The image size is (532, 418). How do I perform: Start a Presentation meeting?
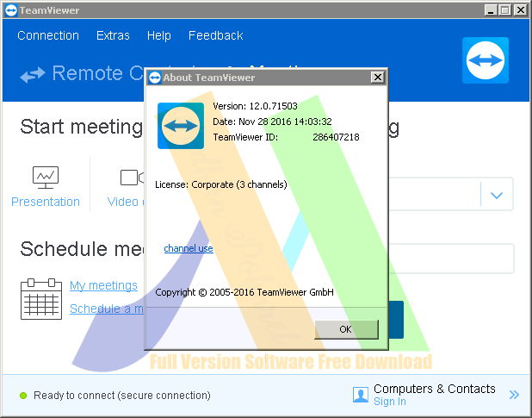46,186
